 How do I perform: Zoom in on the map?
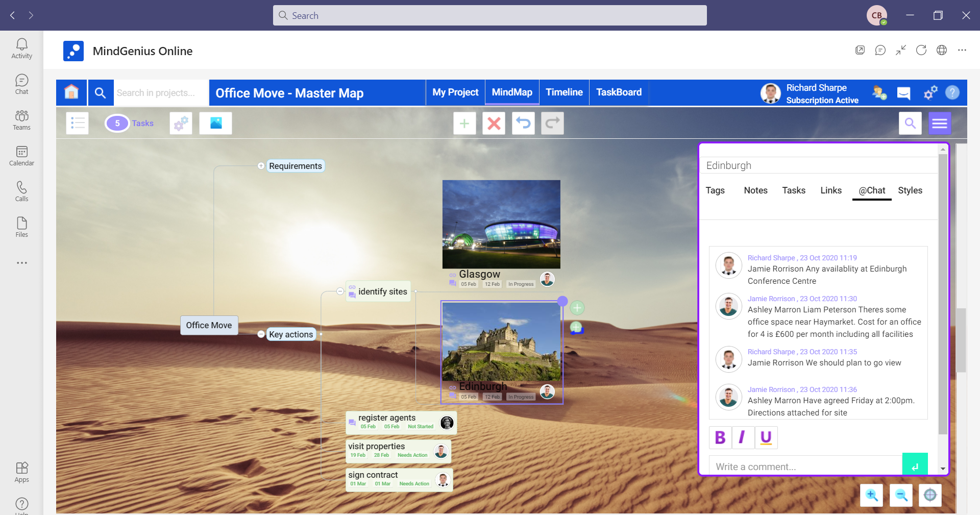pyautogui.click(x=871, y=495)
